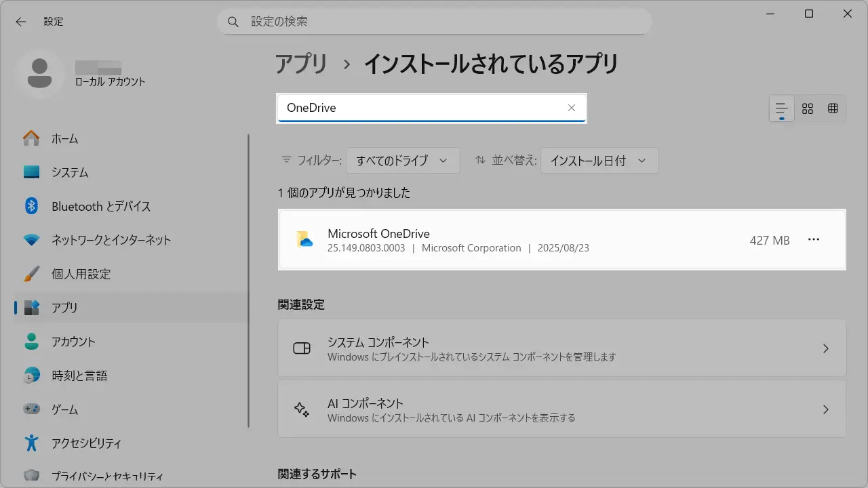Click the Microsoft Corporation publisher text
Image resolution: width=868 pixels, height=488 pixels.
(x=471, y=248)
